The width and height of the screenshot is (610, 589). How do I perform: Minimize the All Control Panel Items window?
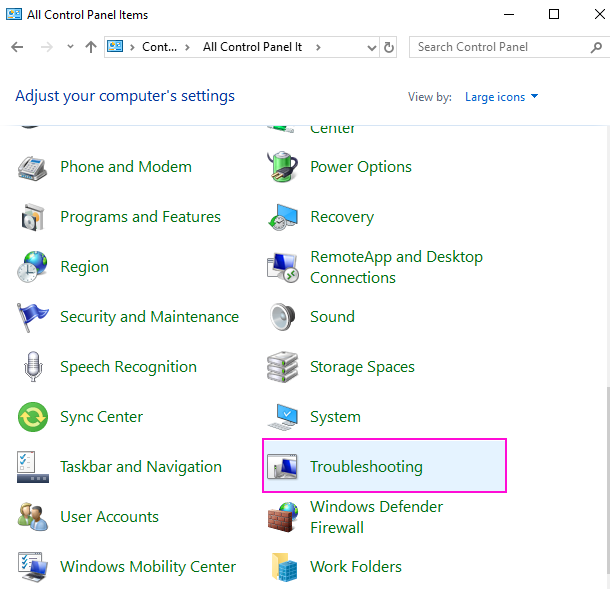pyautogui.click(x=508, y=14)
